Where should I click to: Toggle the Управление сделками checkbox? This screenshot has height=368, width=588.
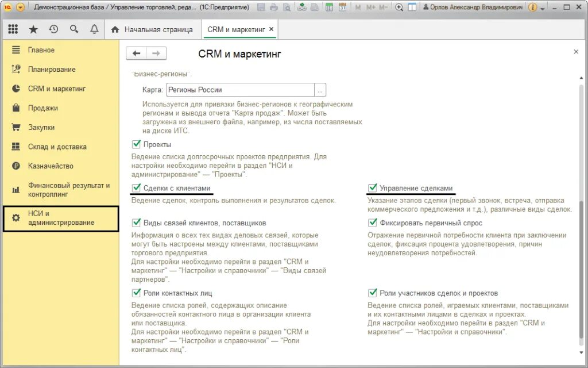pos(372,188)
